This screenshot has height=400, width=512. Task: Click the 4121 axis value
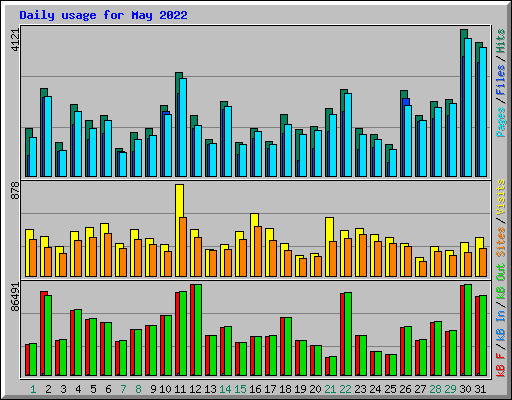pos(16,40)
